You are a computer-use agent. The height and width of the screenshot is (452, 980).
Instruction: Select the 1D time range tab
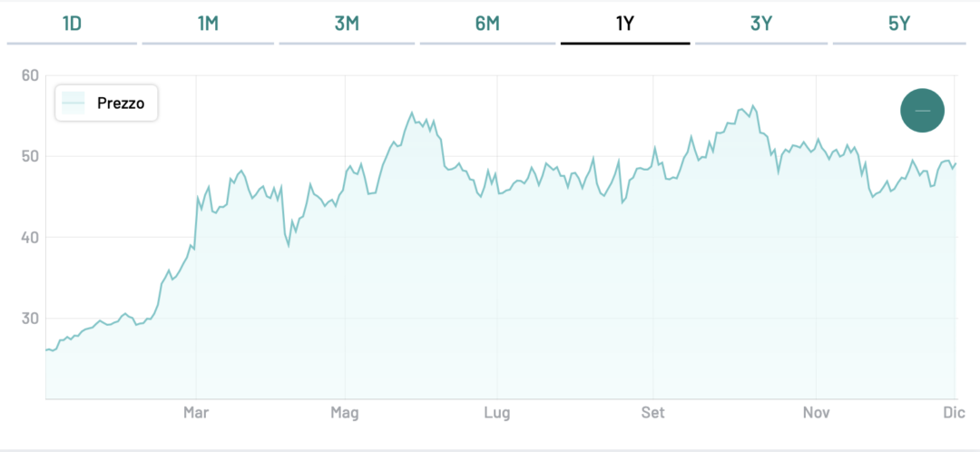coord(72,24)
